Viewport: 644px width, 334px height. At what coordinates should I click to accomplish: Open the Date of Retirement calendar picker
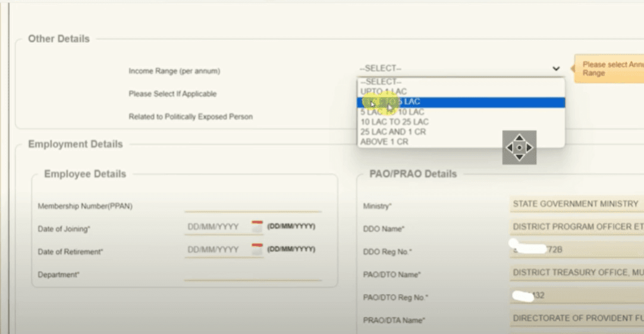pos(257,250)
